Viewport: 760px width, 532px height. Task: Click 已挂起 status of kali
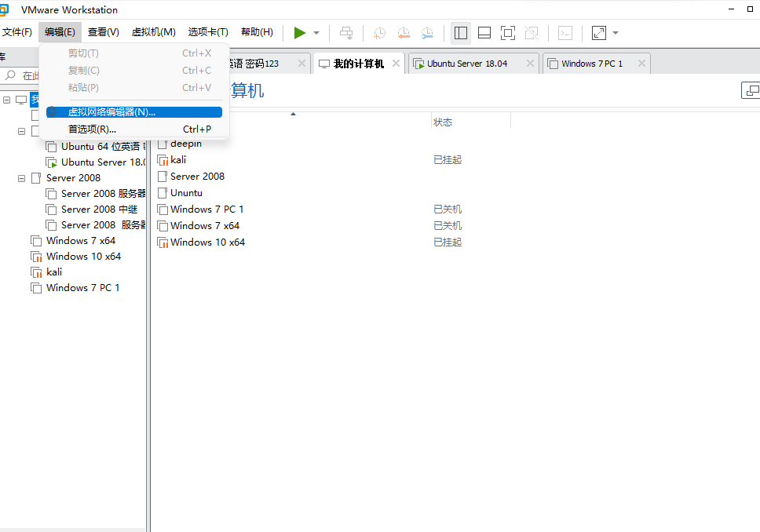448,160
